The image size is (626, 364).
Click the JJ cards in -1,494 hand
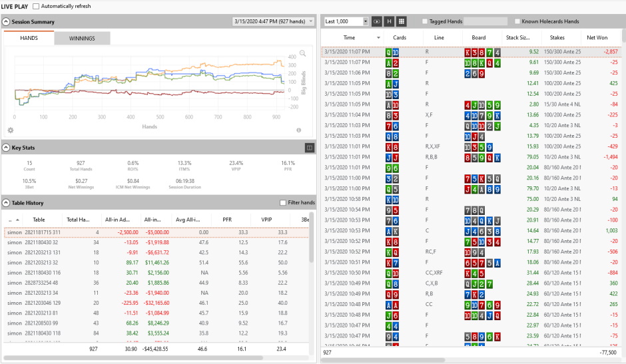tap(392, 157)
